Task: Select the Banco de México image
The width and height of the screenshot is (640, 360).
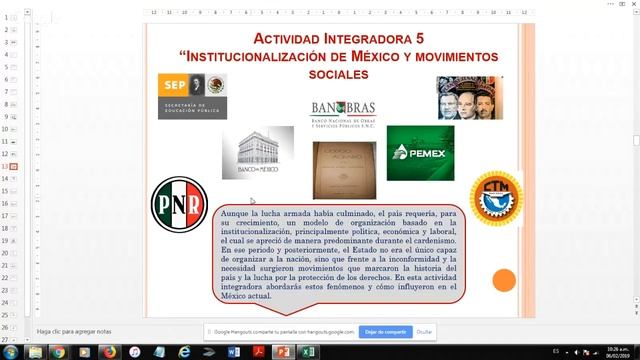Action: coord(258,153)
